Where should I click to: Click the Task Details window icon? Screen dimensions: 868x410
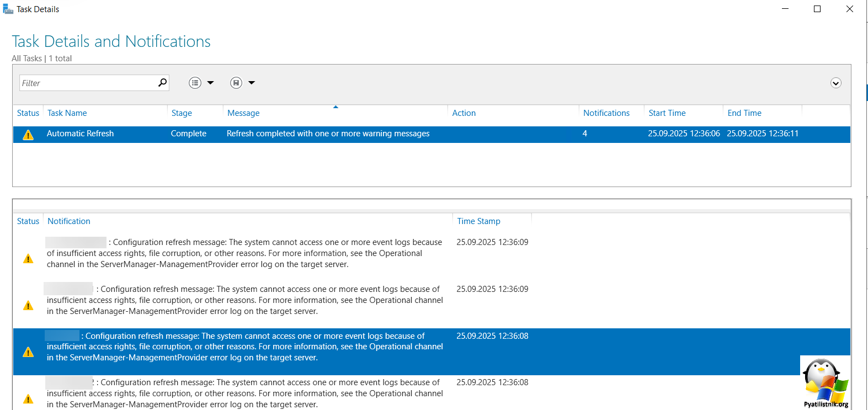click(8, 9)
